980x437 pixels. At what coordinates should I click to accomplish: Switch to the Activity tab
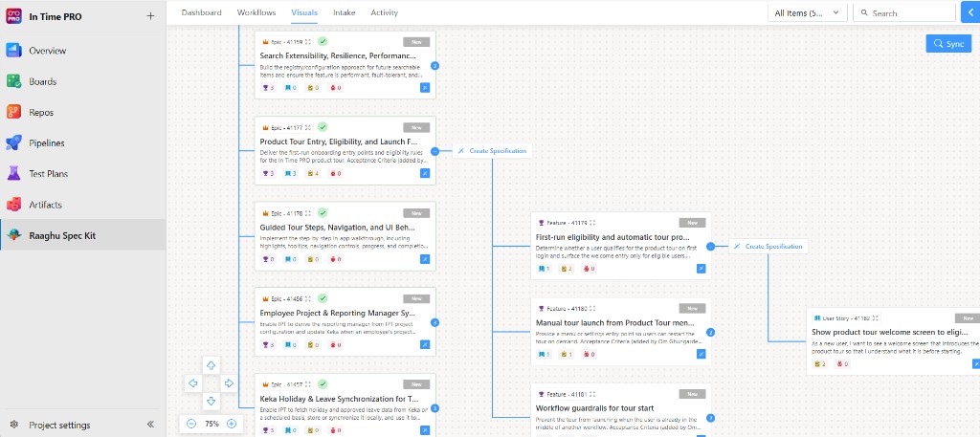[x=384, y=12]
